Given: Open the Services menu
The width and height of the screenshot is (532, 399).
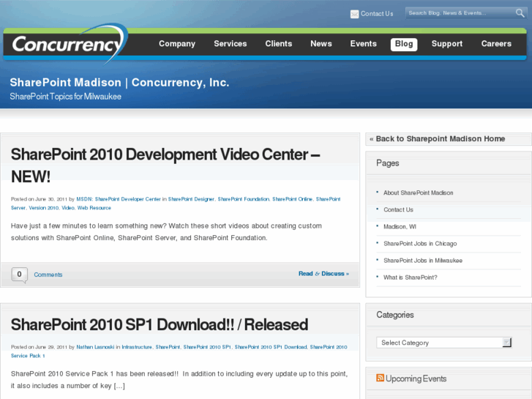Looking at the screenshot, I should [231, 44].
